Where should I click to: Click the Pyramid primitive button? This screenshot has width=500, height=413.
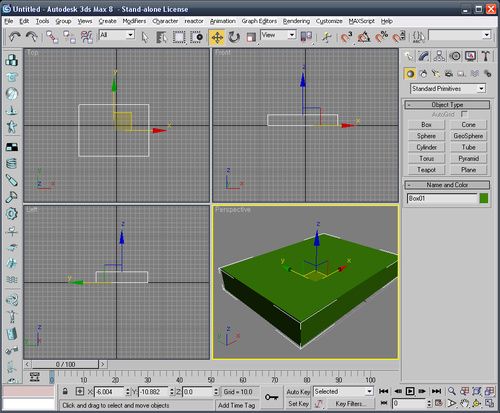pos(468,159)
